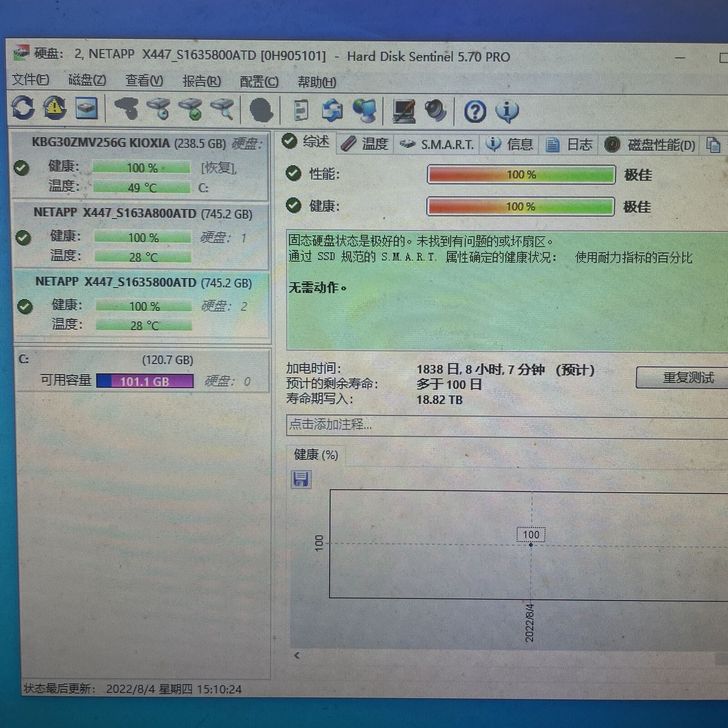Click the green check beside 健康 in overview

(293, 206)
